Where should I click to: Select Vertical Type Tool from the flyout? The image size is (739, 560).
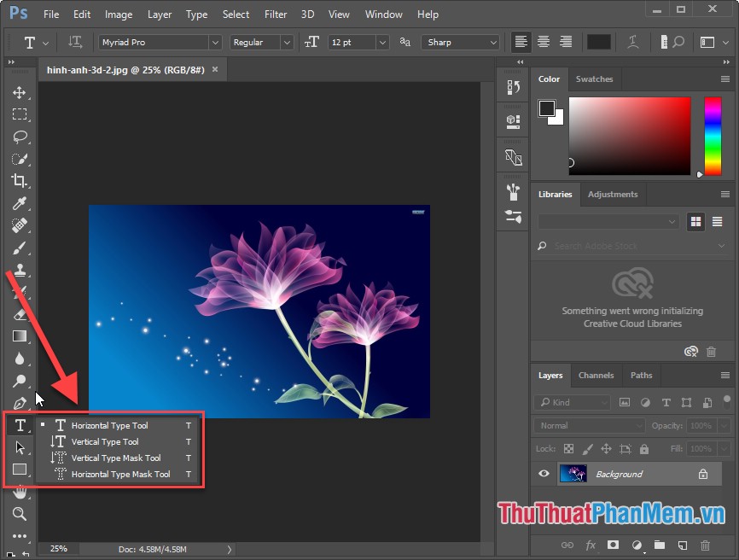click(x=106, y=441)
